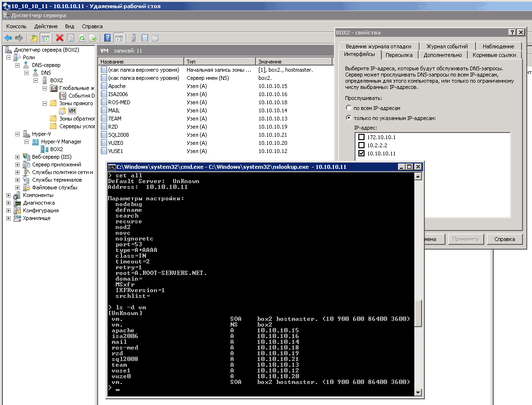Uncheck the 10.10.10.11 IP address box
The height and width of the screenshot is (405, 532).
click(x=361, y=153)
